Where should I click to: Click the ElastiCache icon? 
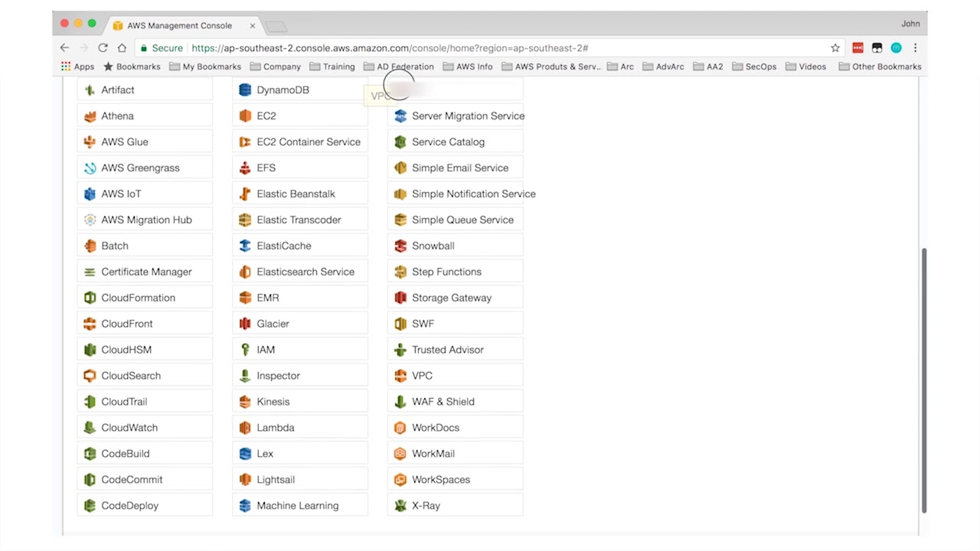pos(245,246)
